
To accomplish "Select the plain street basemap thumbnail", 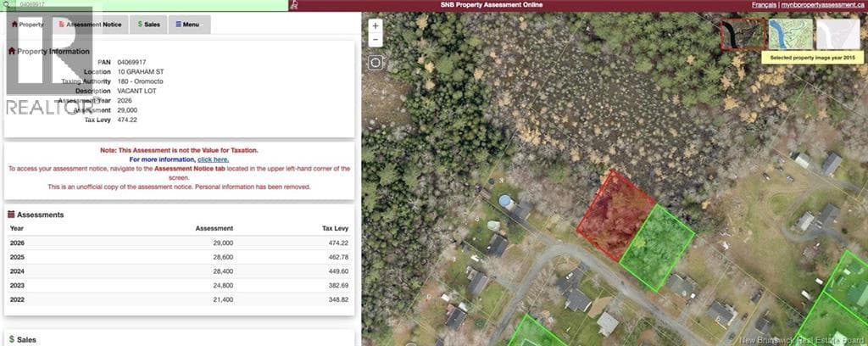I will 838,34.
